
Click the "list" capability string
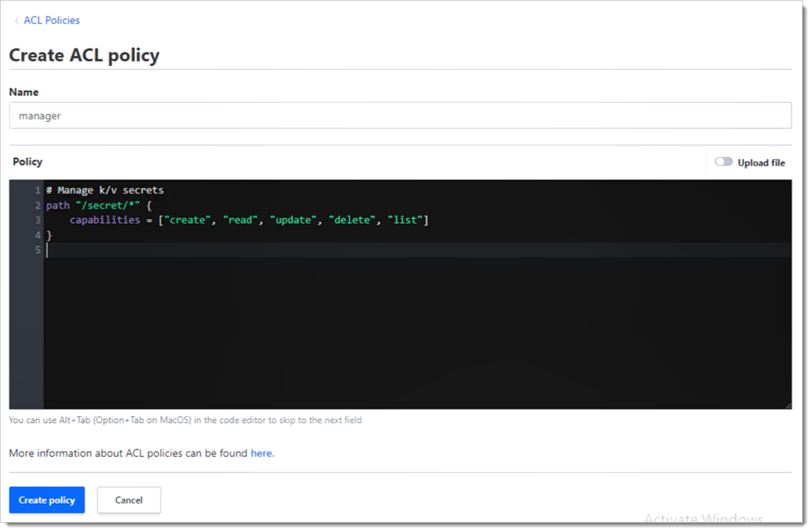click(x=405, y=220)
